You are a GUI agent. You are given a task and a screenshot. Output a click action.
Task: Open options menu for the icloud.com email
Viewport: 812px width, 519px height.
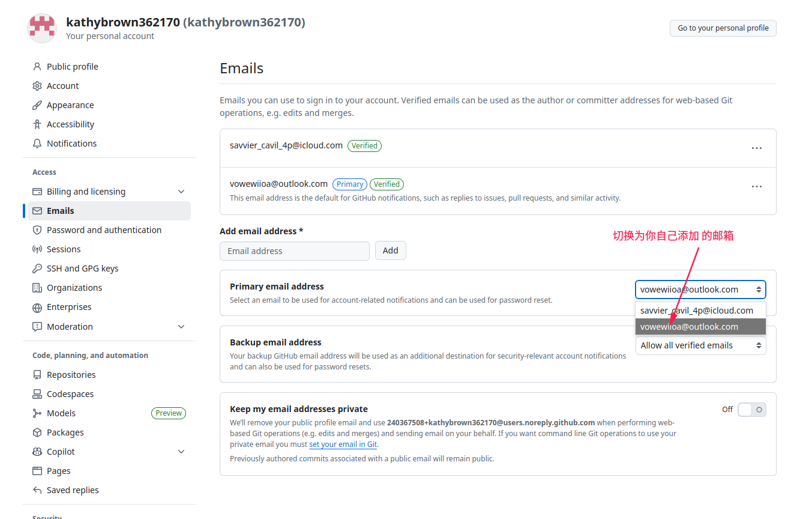[x=757, y=148]
